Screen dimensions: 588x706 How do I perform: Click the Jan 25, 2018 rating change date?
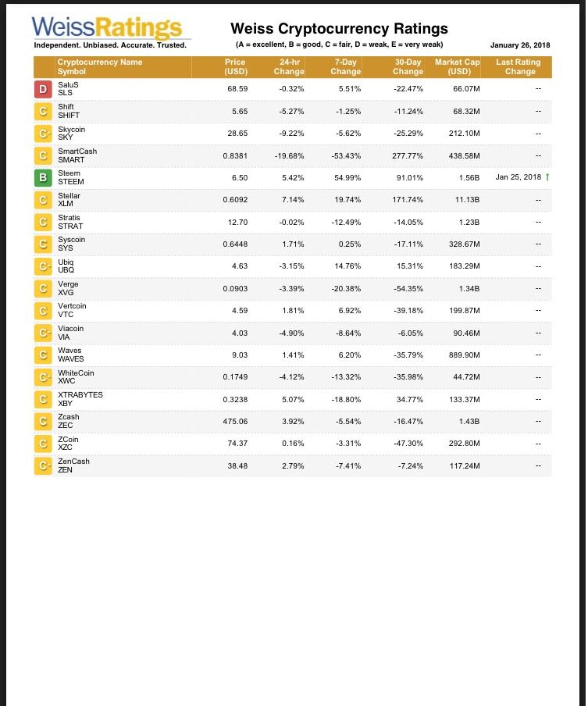point(518,177)
